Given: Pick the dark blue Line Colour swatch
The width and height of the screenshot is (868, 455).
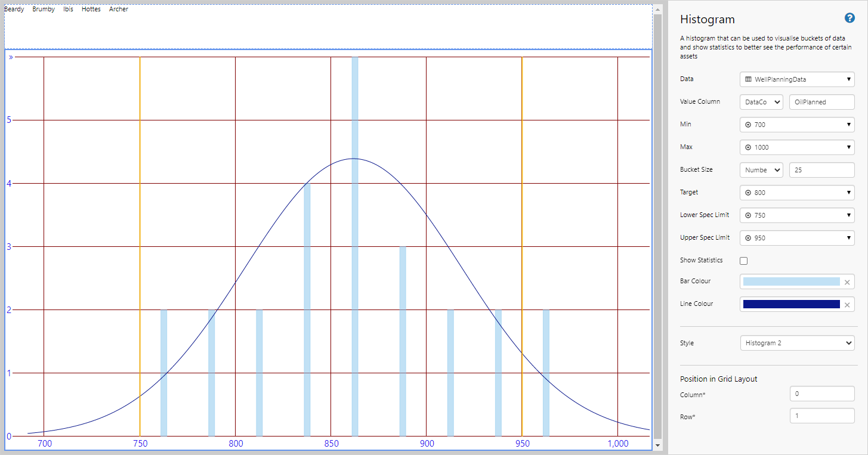Looking at the screenshot, I should click(x=791, y=305).
